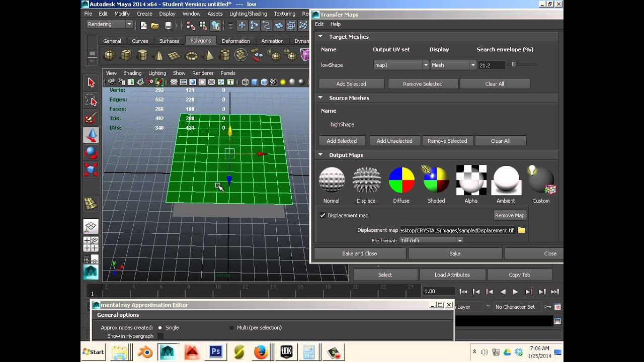Select the Multi (per selection) radio button
Image resolution: width=644 pixels, height=362 pixels.
pos(232,328)
